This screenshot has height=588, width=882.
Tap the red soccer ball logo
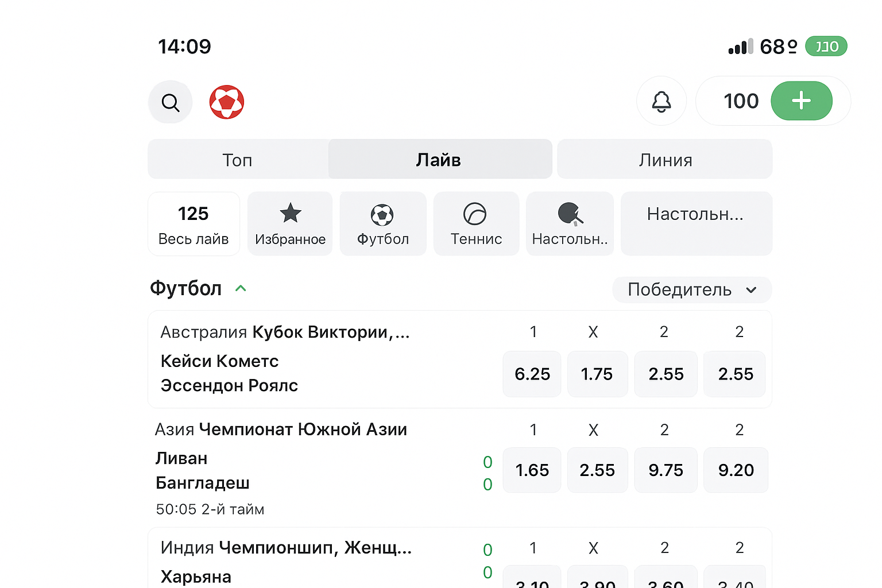[227, 102]
